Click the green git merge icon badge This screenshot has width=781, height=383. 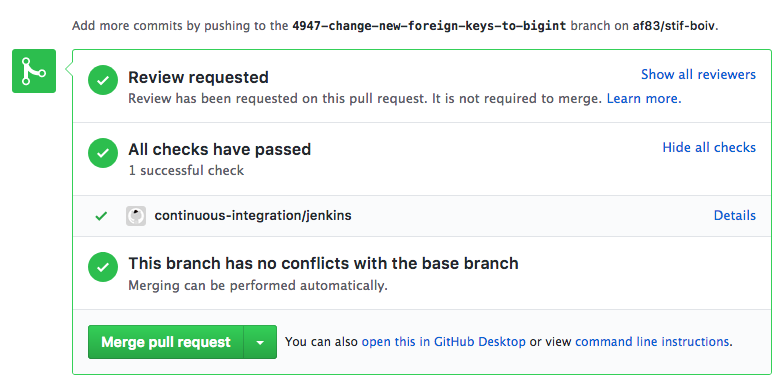click(34, 71)
